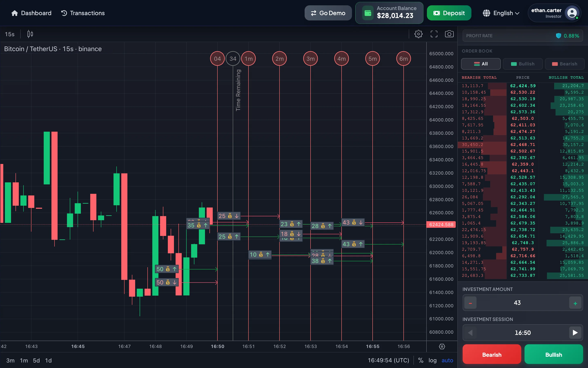Go to previous investment session
Image resolution: width=588 pixels, height=368 pixels.
pyautogui.click(x=470, y=333)
